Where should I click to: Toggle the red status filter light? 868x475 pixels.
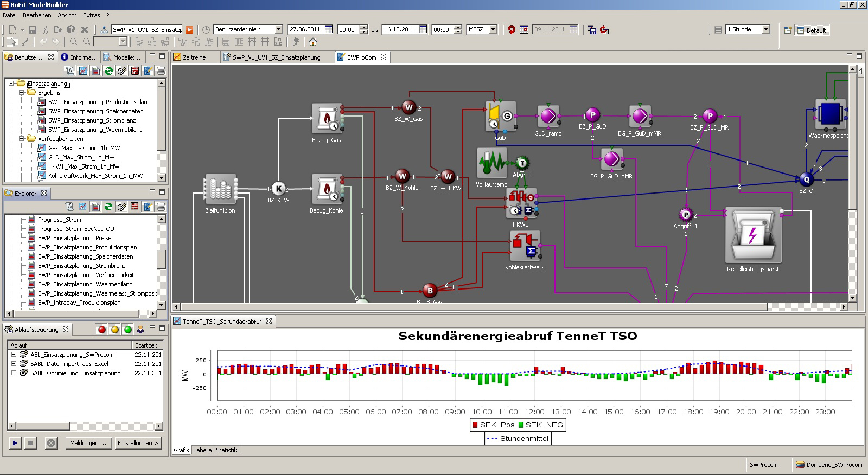point(101,329)
